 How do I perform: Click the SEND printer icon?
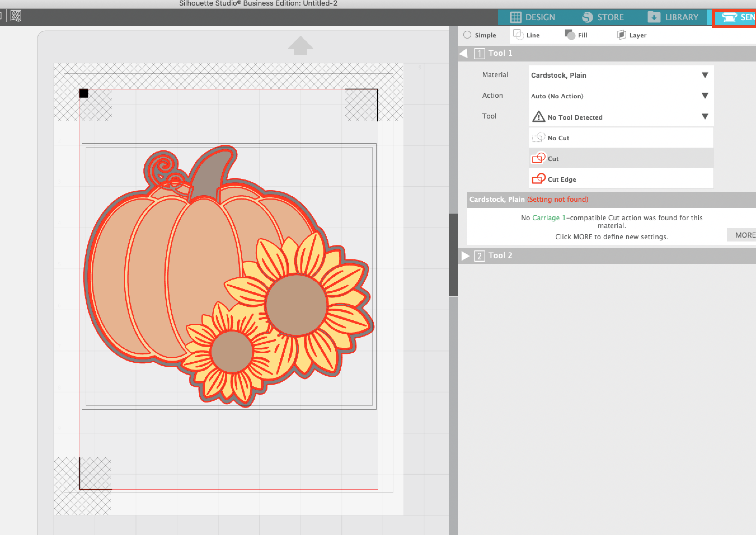click(730, 17)
